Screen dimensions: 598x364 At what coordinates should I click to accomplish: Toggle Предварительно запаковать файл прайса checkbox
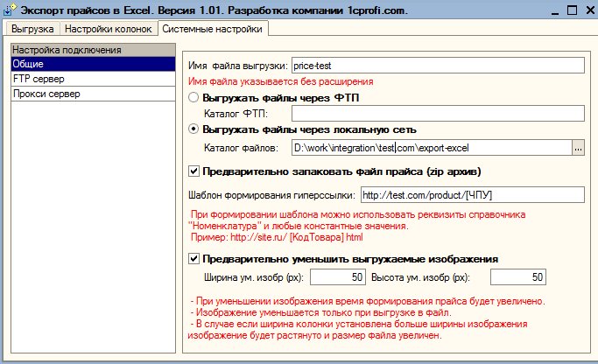tap(193, 171)
